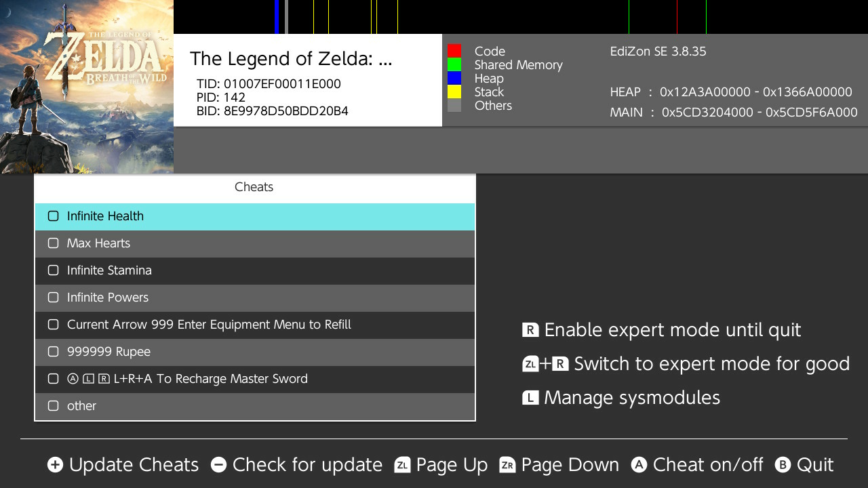Select the Infinite Health cheat row text
The width and height of the screenshot is (868, 488).
(x=105, y=216)
